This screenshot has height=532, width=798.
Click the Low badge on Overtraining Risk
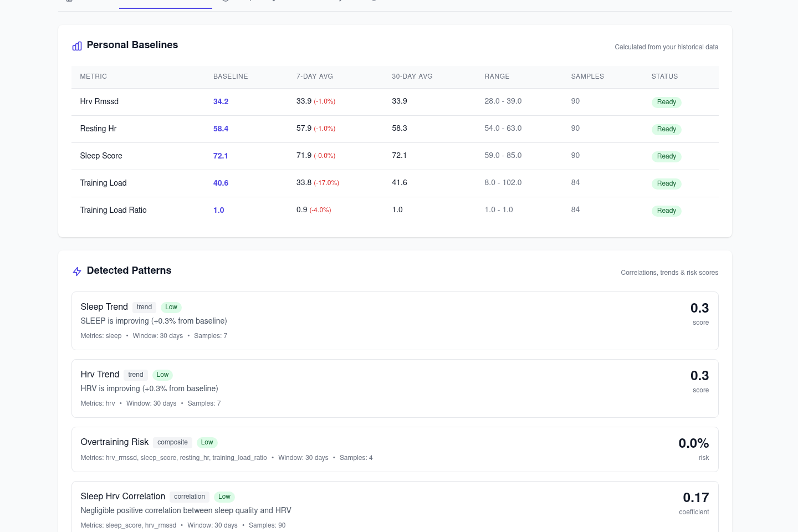pos(207,442)
